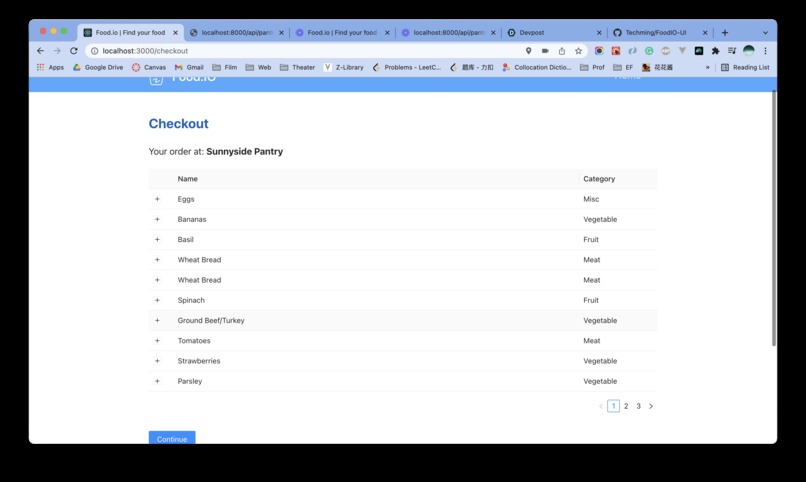
Task: Go to page 2 of the table
Action: [626, 406]
